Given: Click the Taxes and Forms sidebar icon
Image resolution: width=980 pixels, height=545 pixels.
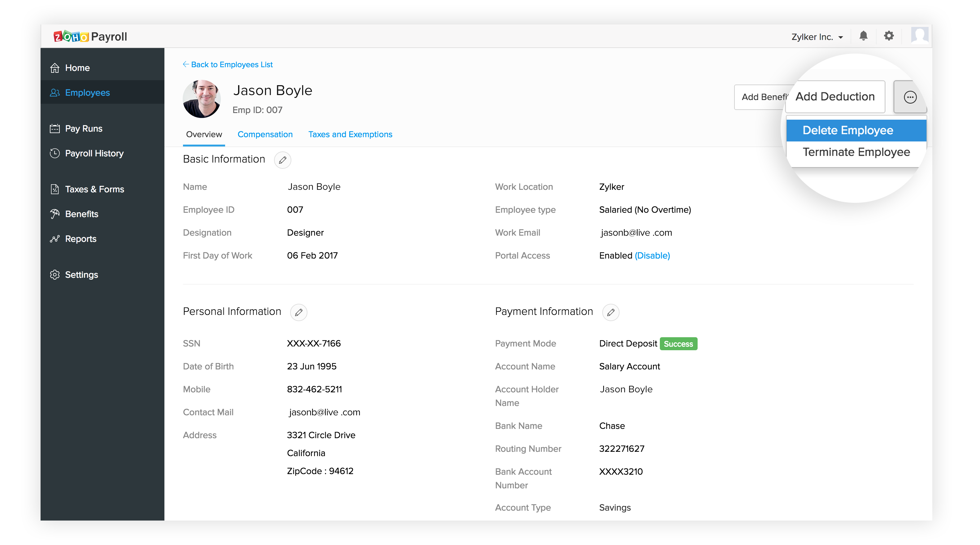Looking at the screenshot, I should tap(56, 189).
